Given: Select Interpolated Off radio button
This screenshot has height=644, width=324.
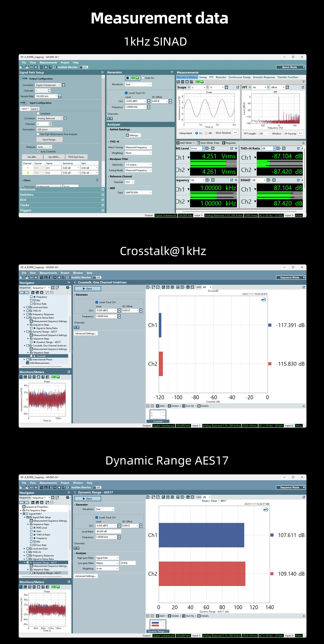Looking at the screenshot, I should (x=206, y=133).
